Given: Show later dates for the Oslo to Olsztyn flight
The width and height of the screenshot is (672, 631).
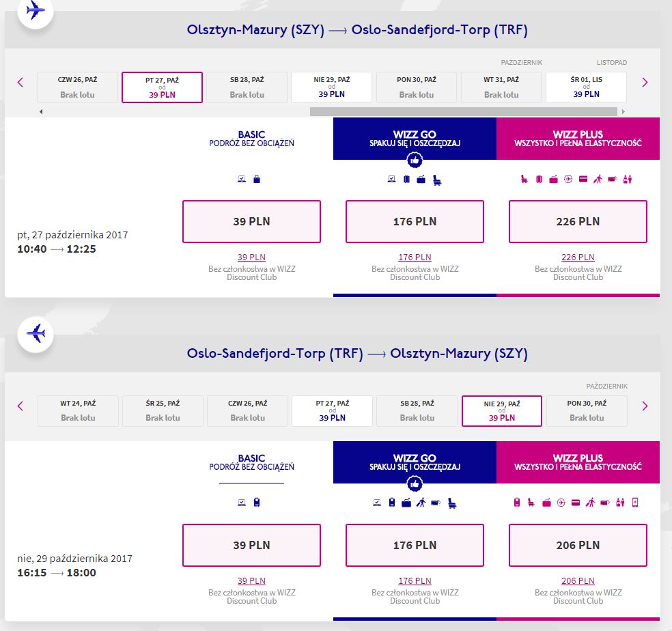Looking at the screenshot, I should click(x=645, y=406).
